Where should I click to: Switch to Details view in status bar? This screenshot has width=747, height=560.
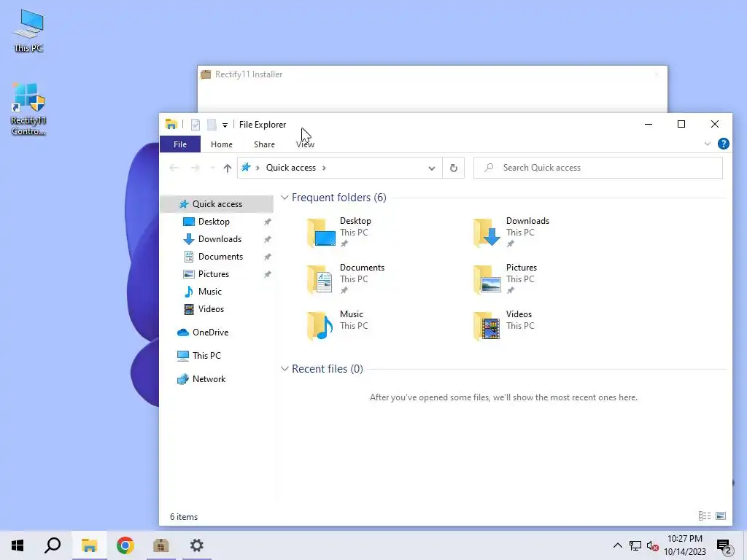(705, 516)
